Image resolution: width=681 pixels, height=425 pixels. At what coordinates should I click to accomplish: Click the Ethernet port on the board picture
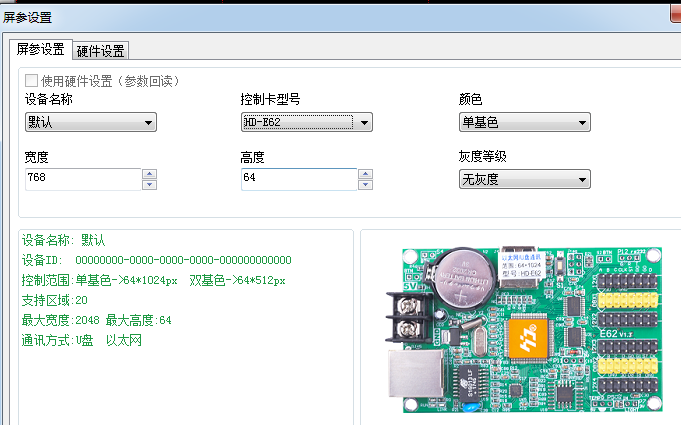[408, 378]
